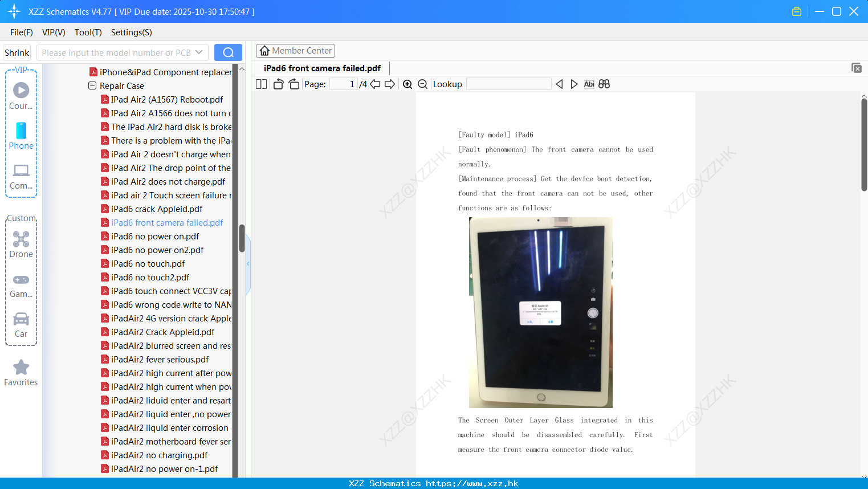Find next lookup match

coord(574,84)
